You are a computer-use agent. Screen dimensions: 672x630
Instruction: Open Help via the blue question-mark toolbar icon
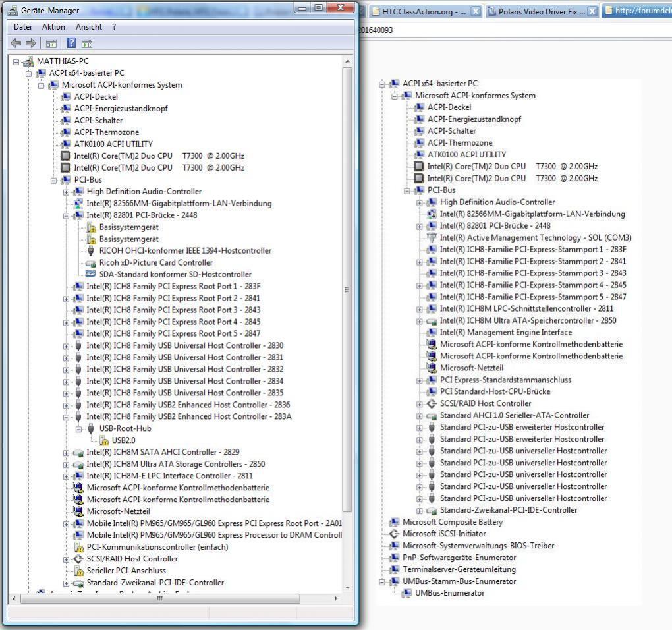[71, 43]
